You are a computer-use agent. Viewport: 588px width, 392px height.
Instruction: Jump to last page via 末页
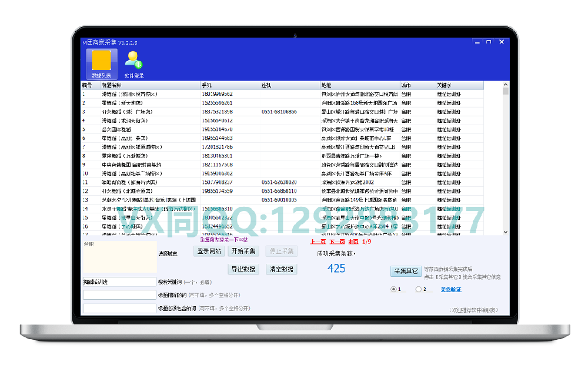point(353,242)
